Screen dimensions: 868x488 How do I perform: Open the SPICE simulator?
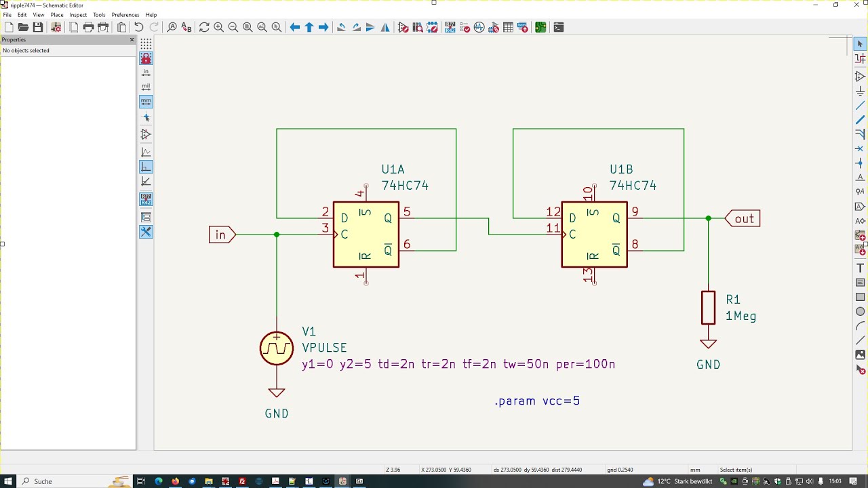coord(479,27)
